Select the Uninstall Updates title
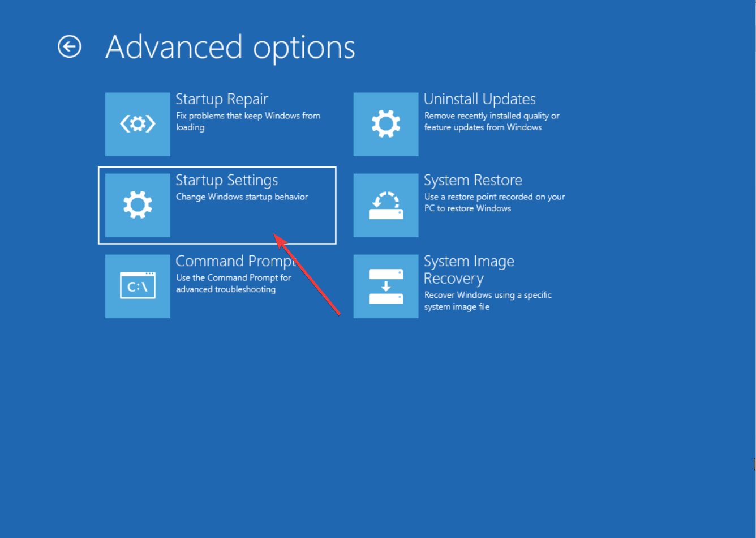Viewport: 756px width, 538px height. (480, 99)
